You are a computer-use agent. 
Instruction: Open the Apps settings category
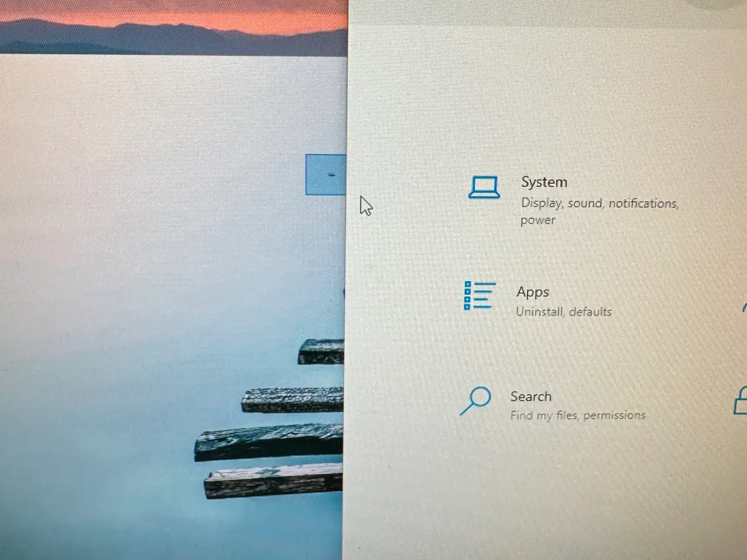pos(532,292)
